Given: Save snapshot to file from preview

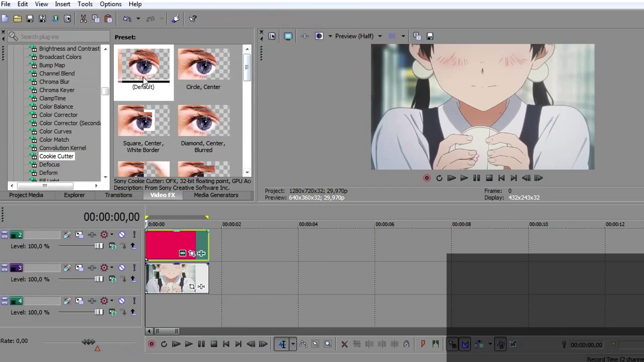Looking at the screenshot, I should [x=430, y=36].
